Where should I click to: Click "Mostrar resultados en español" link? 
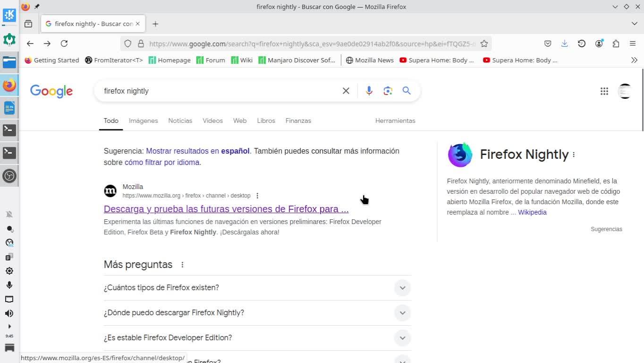(x=198, y=151)
